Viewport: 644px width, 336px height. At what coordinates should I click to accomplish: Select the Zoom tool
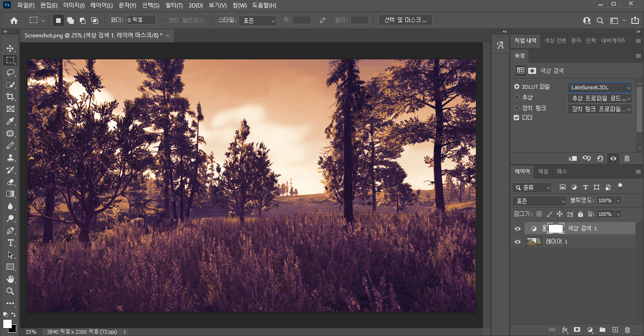[x=10, y=291]
